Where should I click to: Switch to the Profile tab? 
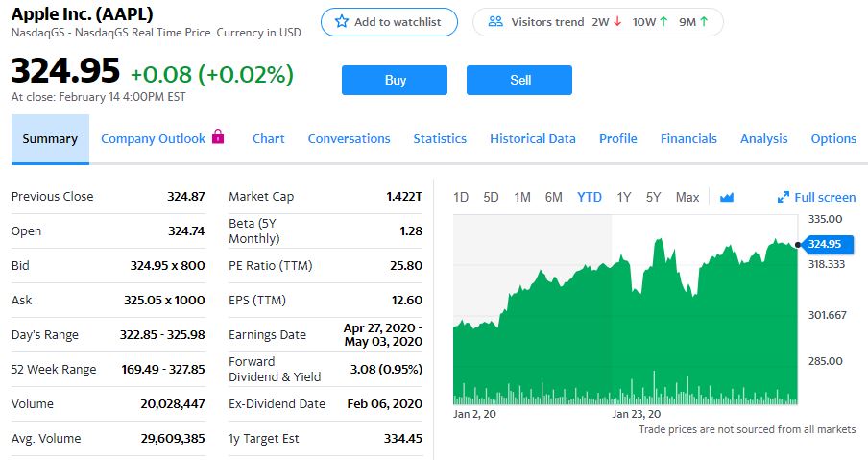click(617, 139)
